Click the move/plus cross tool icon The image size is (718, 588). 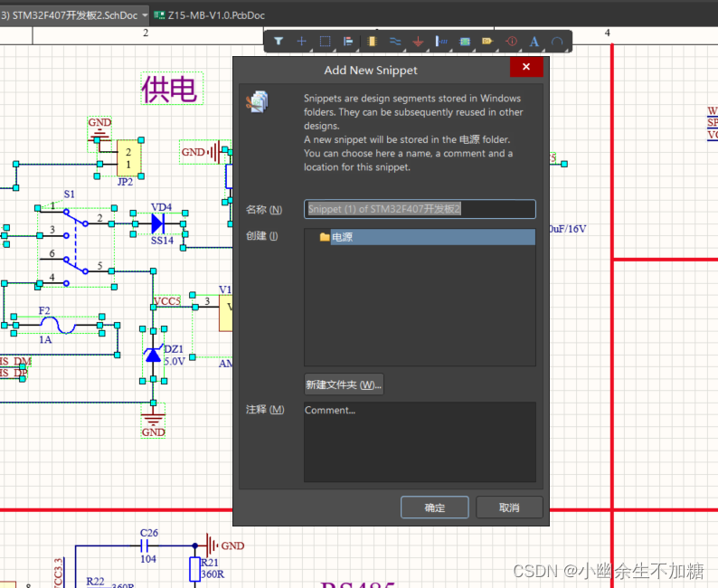coord(302,42)
